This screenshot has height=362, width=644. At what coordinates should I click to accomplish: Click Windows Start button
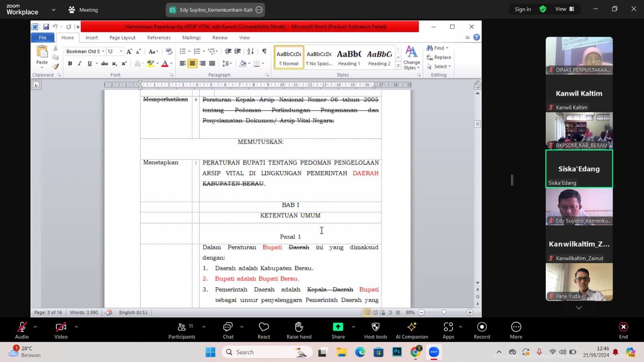210,352
